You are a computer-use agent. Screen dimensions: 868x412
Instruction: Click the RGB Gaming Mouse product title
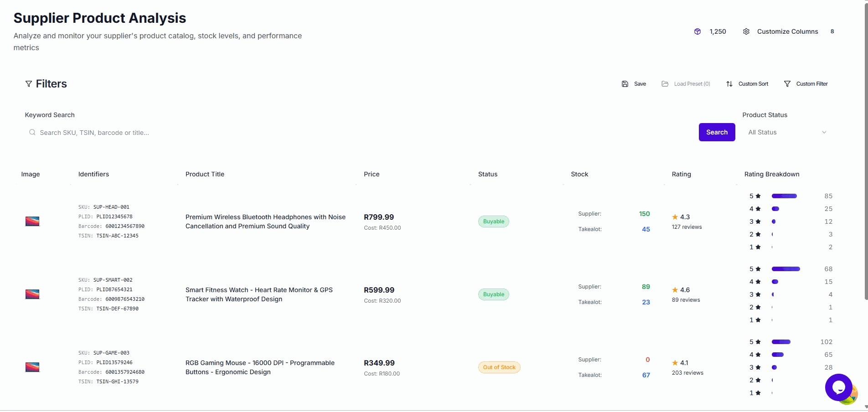pyautogui.click(x=260, y=367)
